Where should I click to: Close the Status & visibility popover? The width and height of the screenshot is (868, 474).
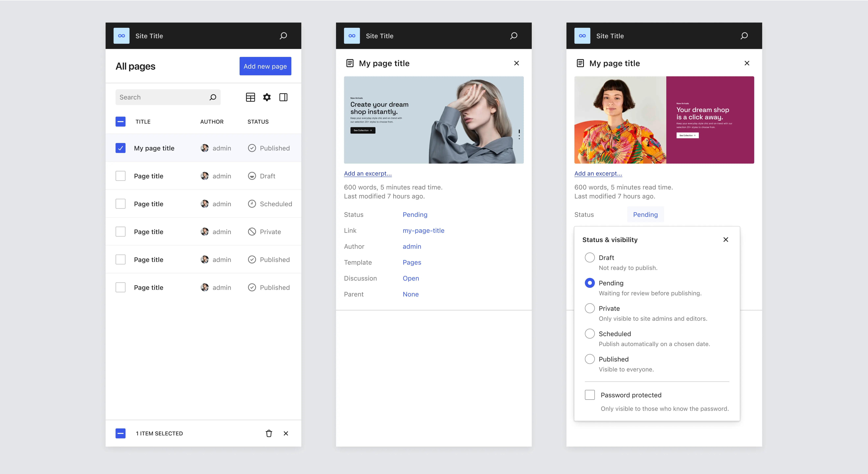pos(726,240)
